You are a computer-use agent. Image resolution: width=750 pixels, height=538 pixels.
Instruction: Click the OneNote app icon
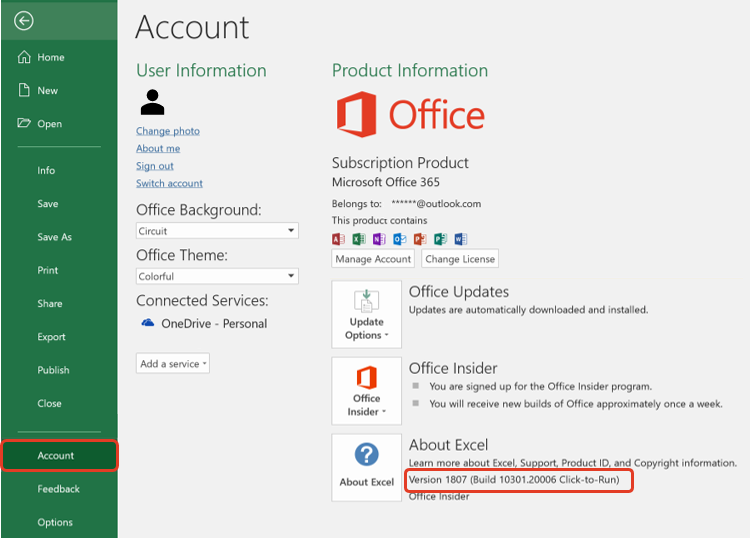pos(379,239)
